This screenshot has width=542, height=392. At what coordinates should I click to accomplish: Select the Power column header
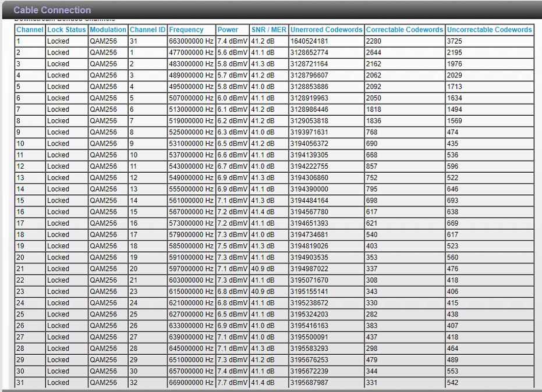coord(228,30)
